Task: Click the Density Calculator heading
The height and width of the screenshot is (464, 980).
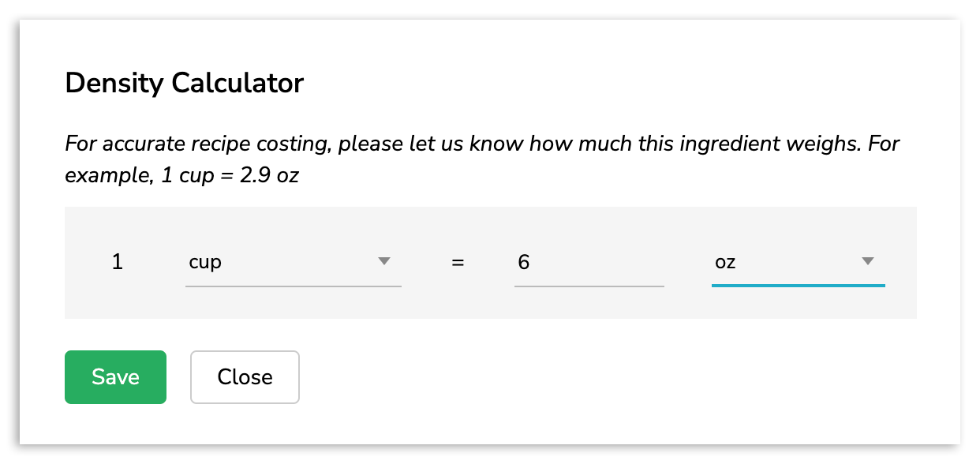Action: coord(184,83)
